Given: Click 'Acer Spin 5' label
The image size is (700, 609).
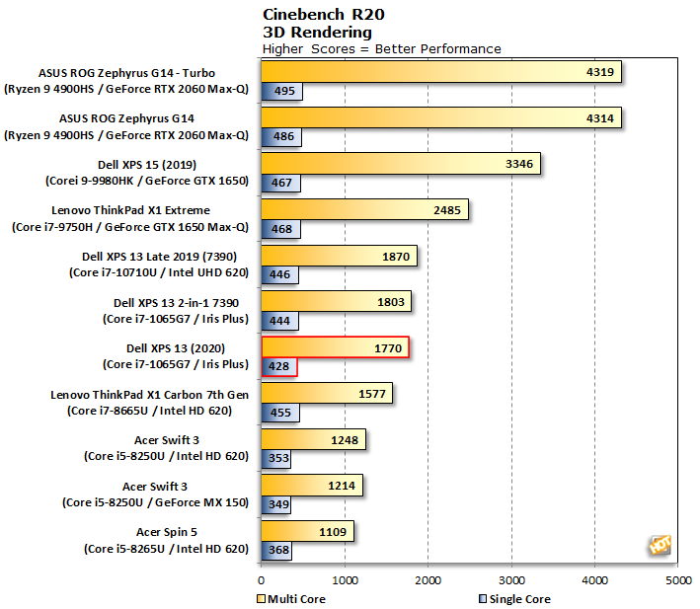Looking at the screenshot, I should 167,532.
